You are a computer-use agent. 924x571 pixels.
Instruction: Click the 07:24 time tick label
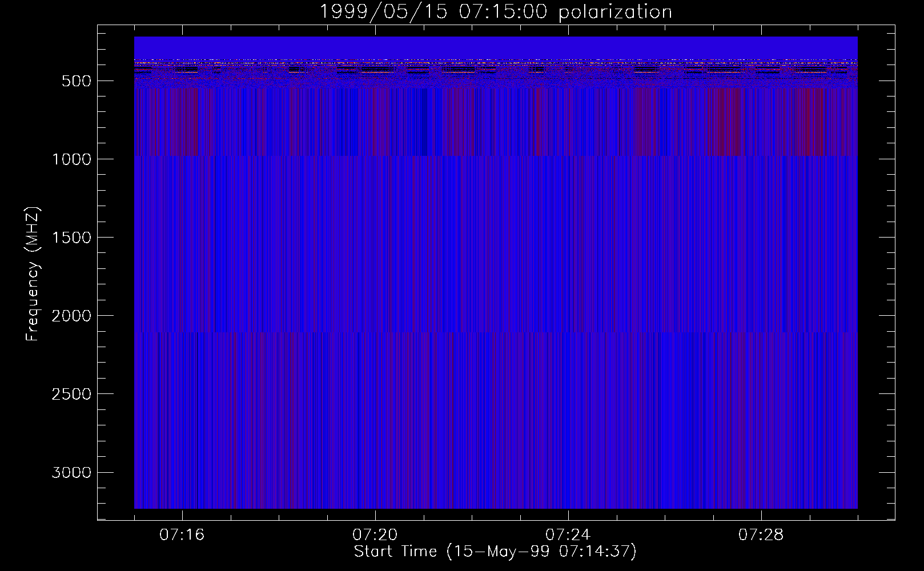click(568, 535)
